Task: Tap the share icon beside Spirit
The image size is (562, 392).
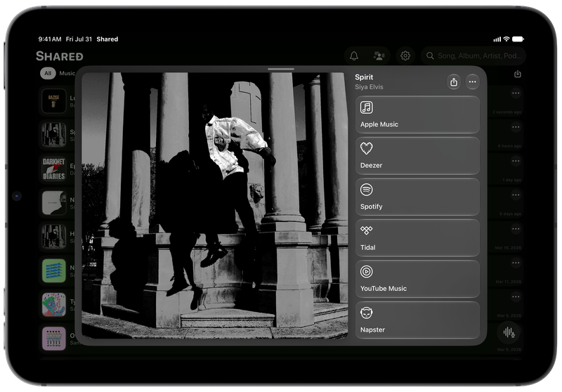Action: (x=454, y=82)
